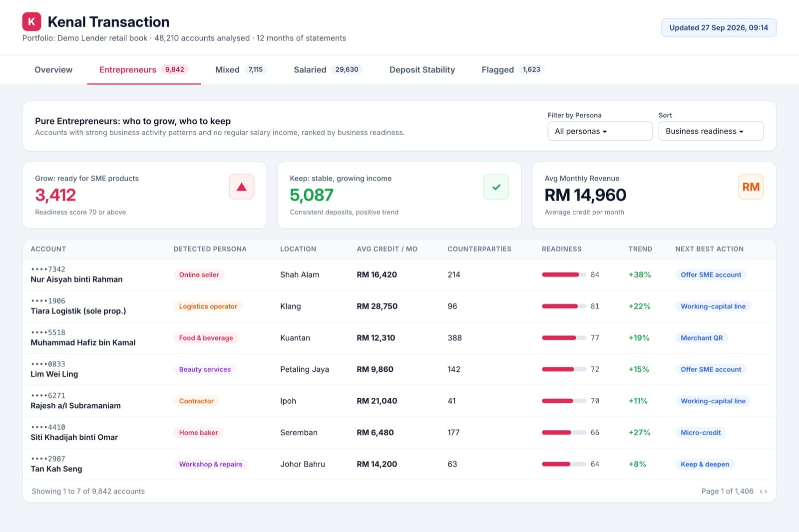
Task: Click account name Nur Aisyah binti Rahman
Action: coord(76,279)
